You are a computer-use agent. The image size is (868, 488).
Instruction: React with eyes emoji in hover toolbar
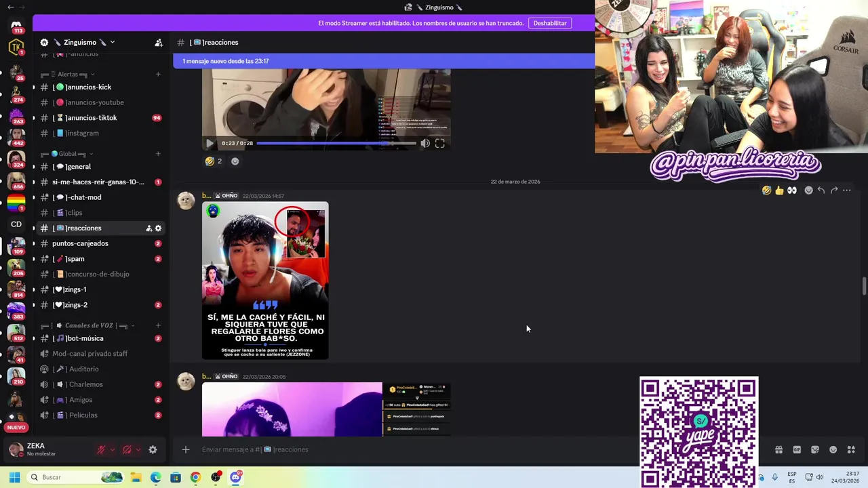click(791, 190)
